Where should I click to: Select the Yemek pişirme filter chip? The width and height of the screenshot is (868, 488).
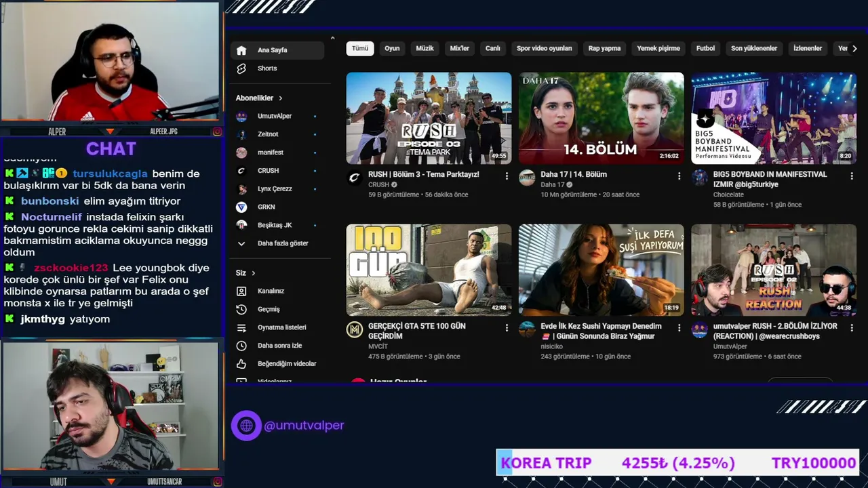point(658,49)
